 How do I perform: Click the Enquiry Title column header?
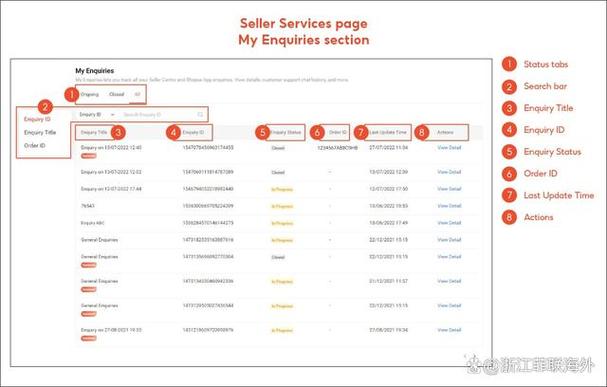[x=94, y=132]
